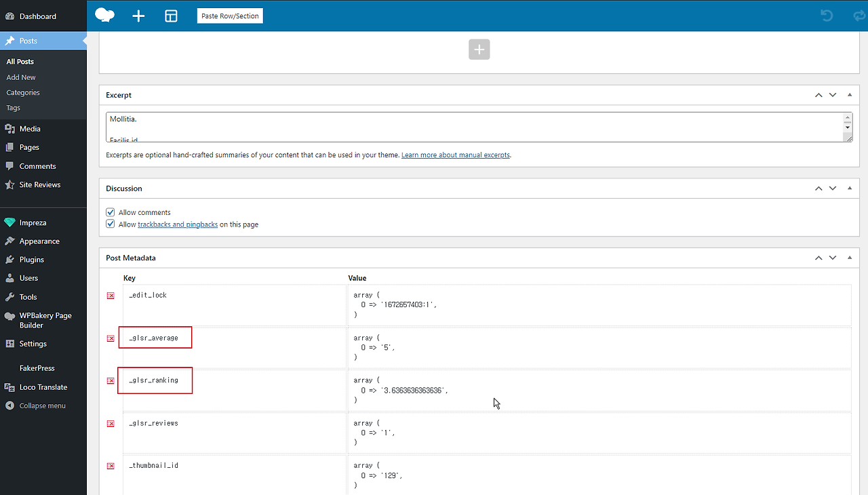Collapse the Excerpt panel
This screenshot has height=495, width=868.
[850, 95]
